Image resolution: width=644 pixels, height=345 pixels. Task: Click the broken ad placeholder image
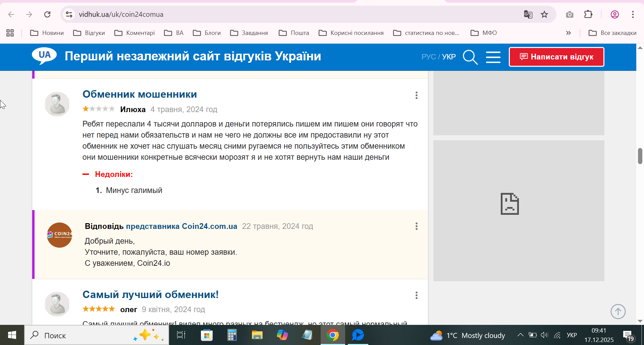(x=510, y=204)
